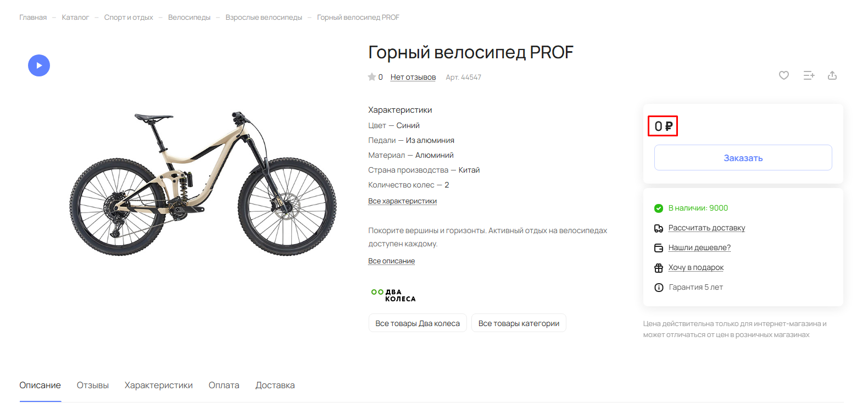Add the bike to favorites with the heart icon

click(784, 75)
